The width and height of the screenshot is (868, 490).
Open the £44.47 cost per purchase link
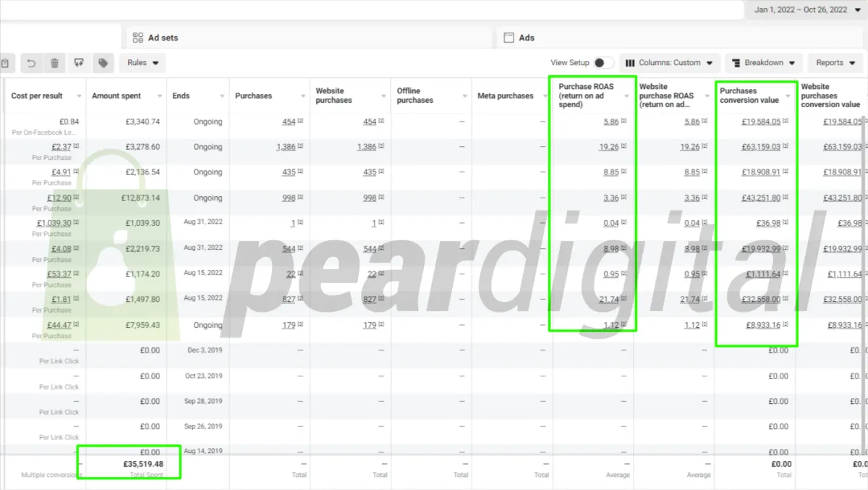tap(59, 325)
